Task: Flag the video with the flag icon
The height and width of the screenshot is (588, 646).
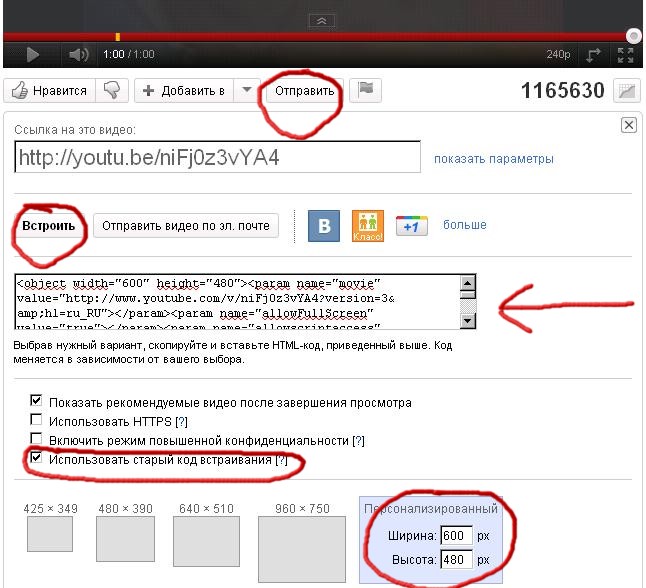Action: click(x=365, y=90)
